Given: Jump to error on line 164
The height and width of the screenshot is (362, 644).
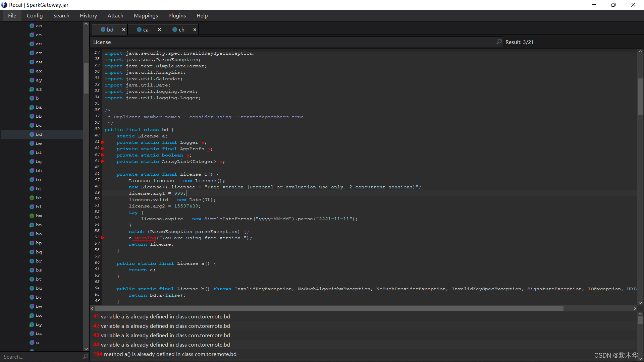Looking at the screenshot, I should click(x=165, y=354).
